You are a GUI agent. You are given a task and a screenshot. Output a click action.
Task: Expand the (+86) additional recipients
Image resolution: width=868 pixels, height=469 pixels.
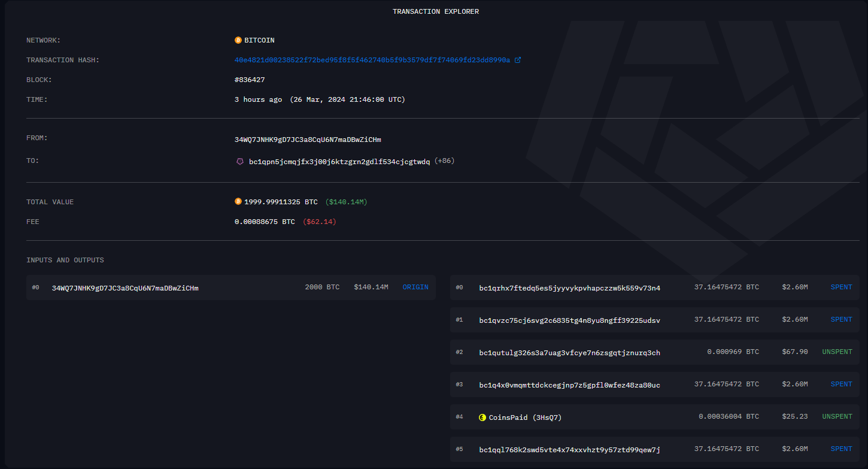click(x=444, y=161)
